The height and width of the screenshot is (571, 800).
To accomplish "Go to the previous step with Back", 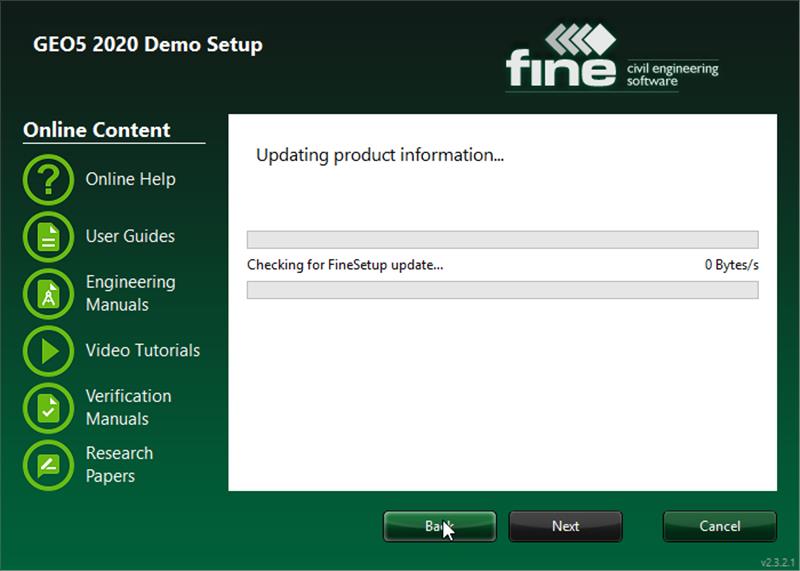I will pyautogui.click(x=440, y=526).
